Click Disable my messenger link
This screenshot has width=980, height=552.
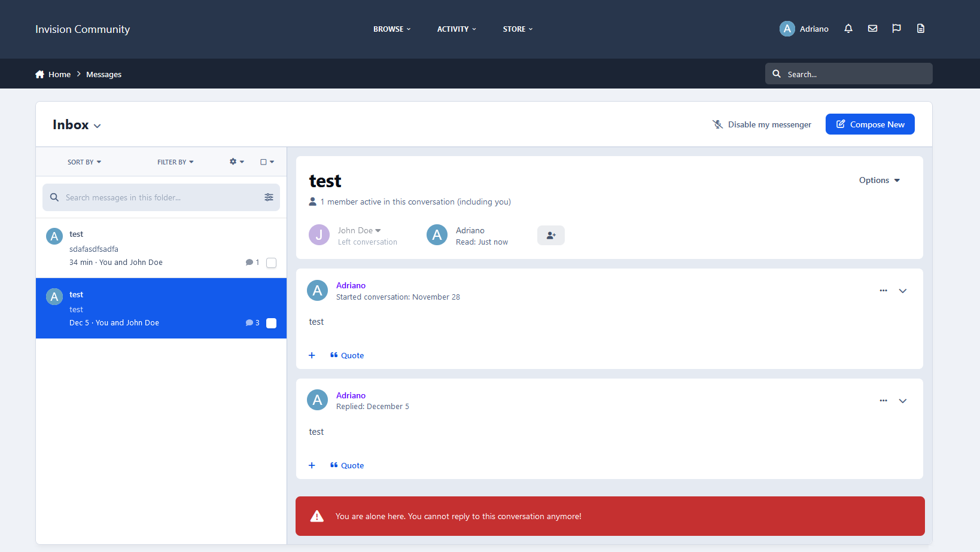(x=762, y=124)
